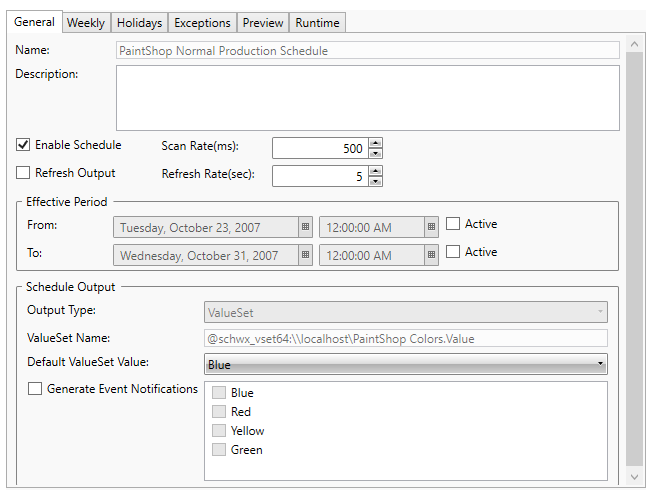Decrease Refresh Rate with down arrow
The height and width of the screenshot is (497, 658).
(x=376, y=181)
